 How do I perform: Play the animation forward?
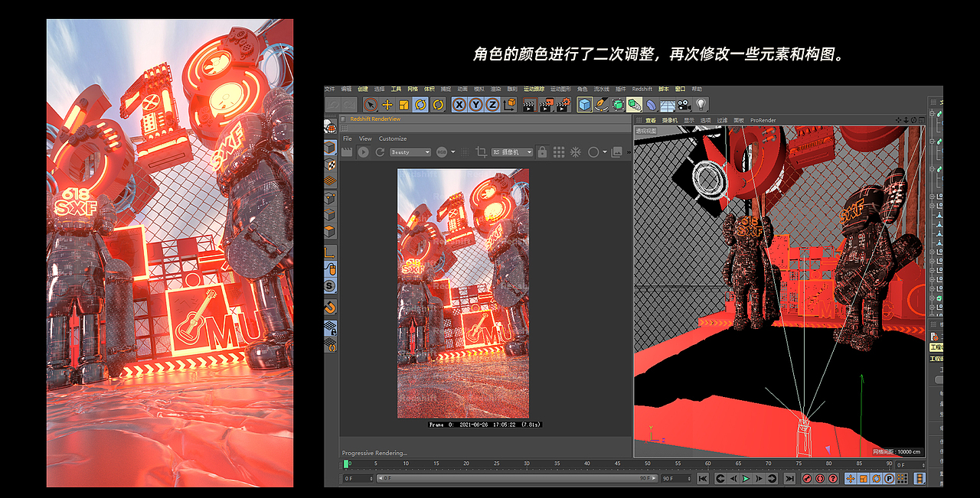pos(746,478)
